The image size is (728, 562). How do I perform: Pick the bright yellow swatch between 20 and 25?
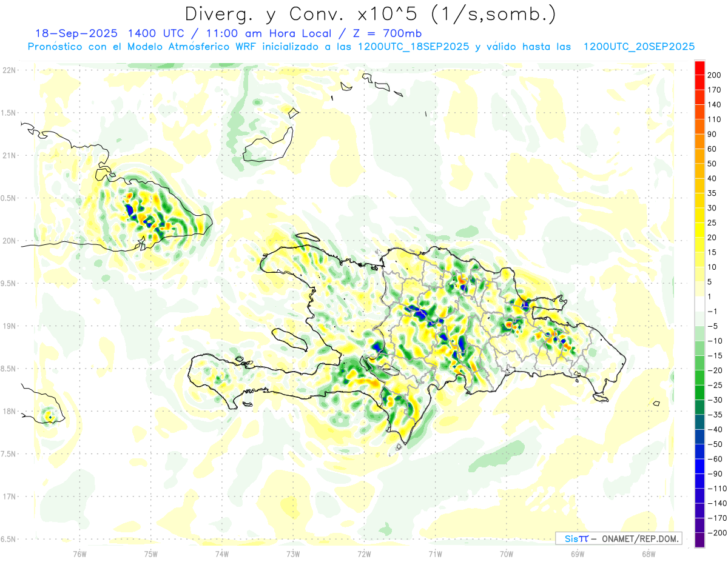[699, 230]
